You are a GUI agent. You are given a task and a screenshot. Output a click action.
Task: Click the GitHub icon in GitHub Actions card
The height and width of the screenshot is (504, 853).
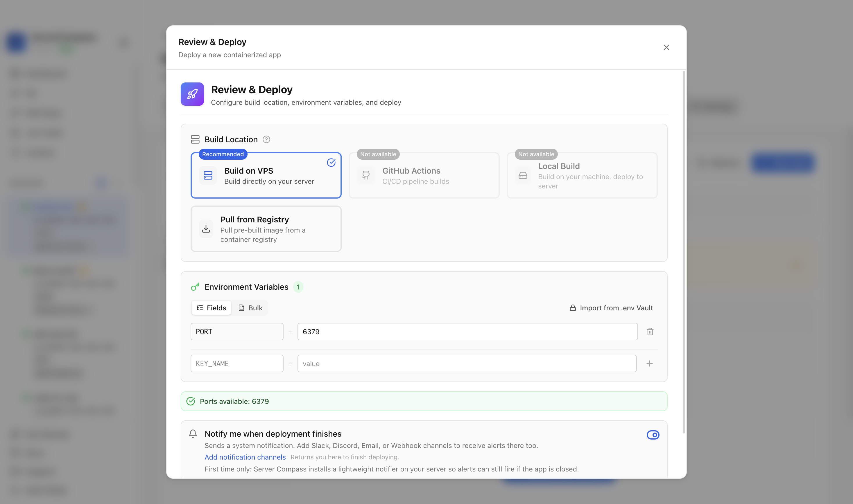click(x=366, y=175)
